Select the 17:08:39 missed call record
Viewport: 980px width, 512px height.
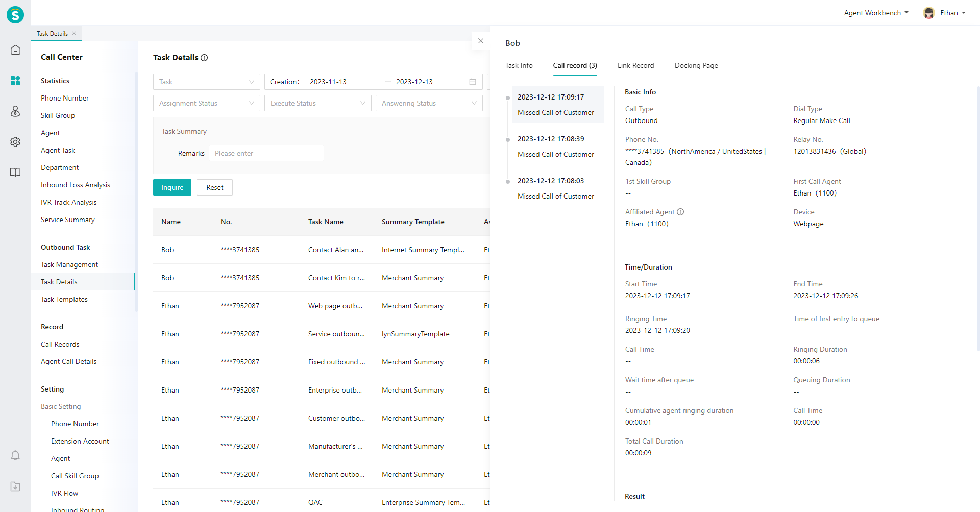click(x=558, y=147)
